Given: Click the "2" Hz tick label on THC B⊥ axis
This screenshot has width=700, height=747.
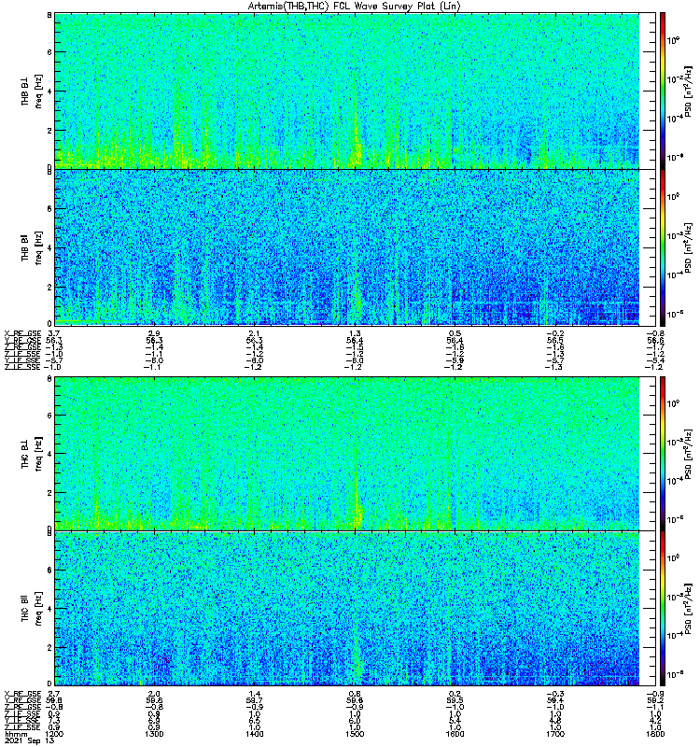Looking at the screenshot, I should click(49, 493).
